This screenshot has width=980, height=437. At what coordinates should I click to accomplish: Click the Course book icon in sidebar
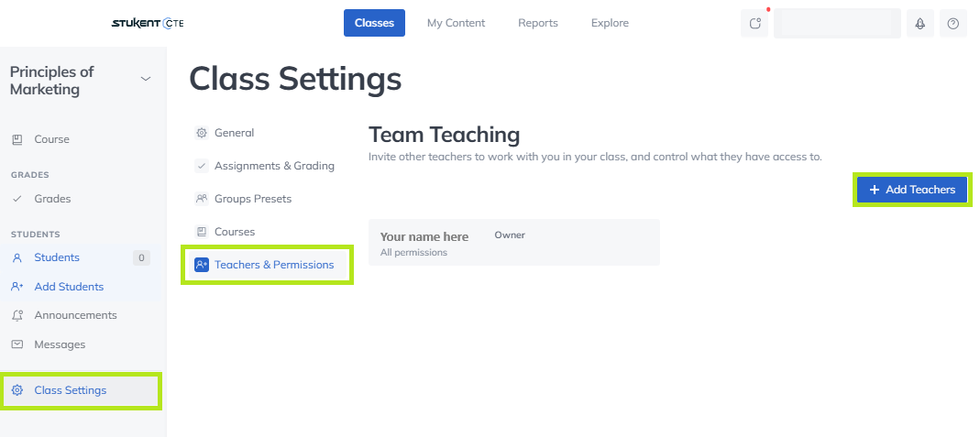click(x=17, y=139)
